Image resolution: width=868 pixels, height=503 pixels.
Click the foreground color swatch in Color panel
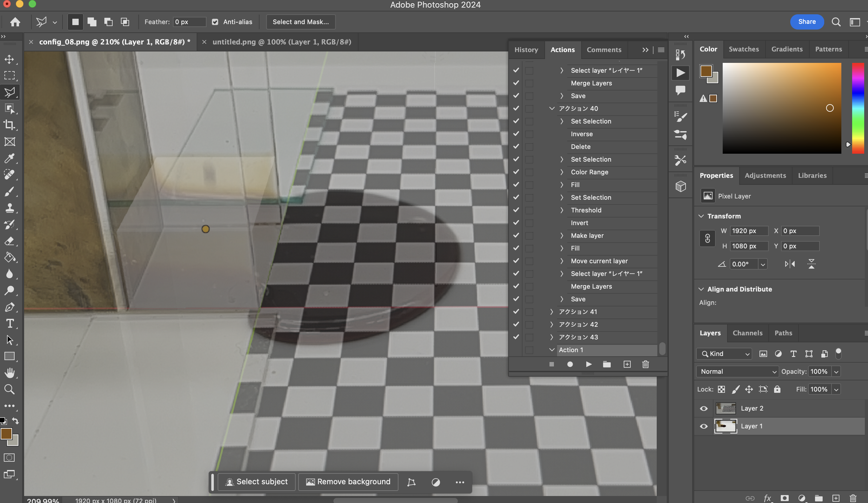click(x=706, y=71)
